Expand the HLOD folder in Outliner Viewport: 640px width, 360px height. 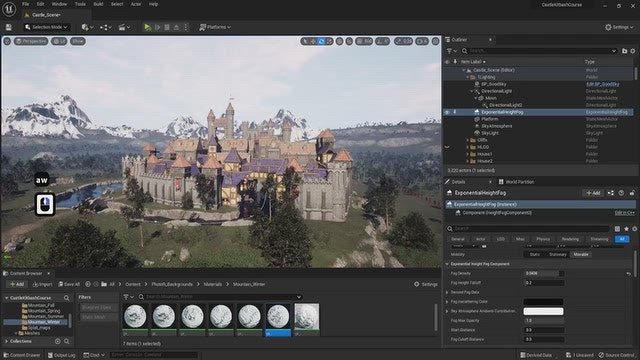(468, 147)
